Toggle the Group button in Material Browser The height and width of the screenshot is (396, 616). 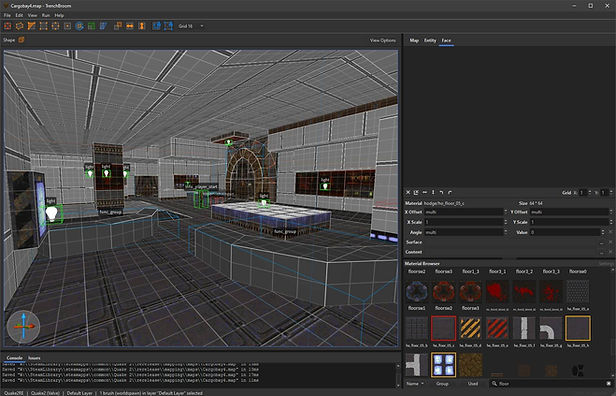[442, 383]
